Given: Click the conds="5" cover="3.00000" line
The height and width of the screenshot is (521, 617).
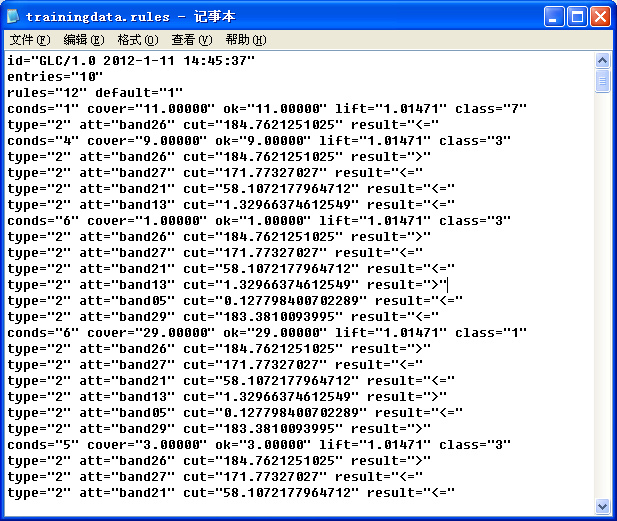Looking at the screenshot, I should coord(259,445).
